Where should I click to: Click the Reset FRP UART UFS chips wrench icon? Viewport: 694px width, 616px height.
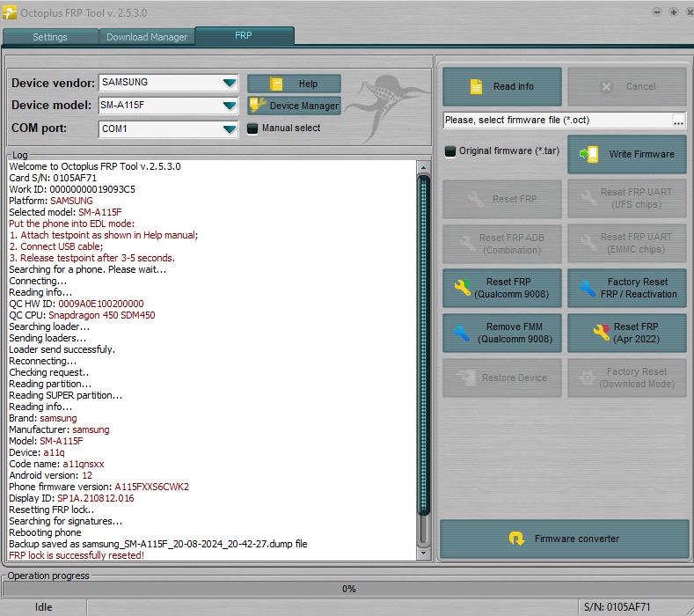(x=588, y=198)
